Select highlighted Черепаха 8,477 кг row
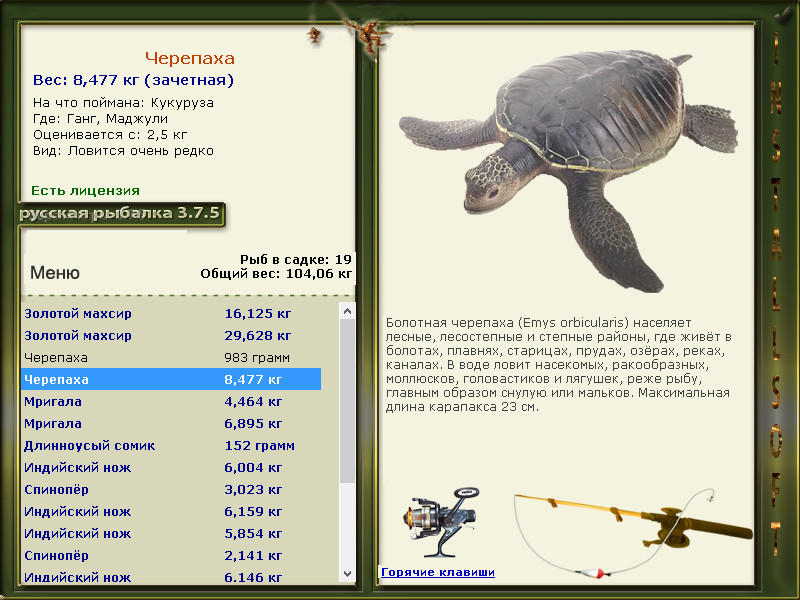This screenshot has width=800, height=600. click(x=171, y=380)
